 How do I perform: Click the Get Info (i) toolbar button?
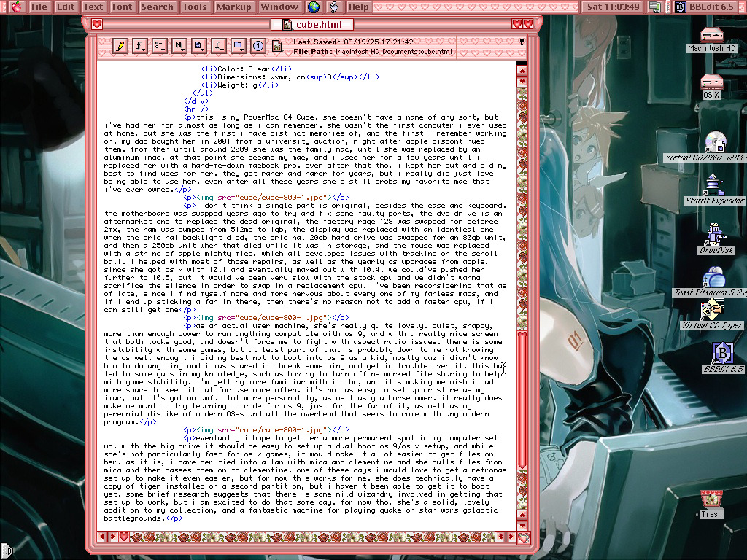pyautogui.click(x=258, y=46)
